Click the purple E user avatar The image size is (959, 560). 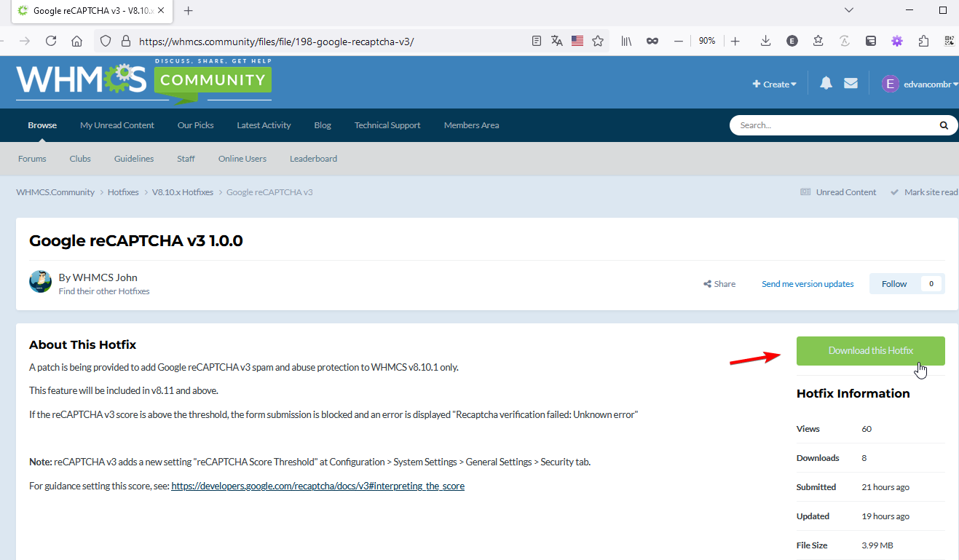tap(890, 84)
